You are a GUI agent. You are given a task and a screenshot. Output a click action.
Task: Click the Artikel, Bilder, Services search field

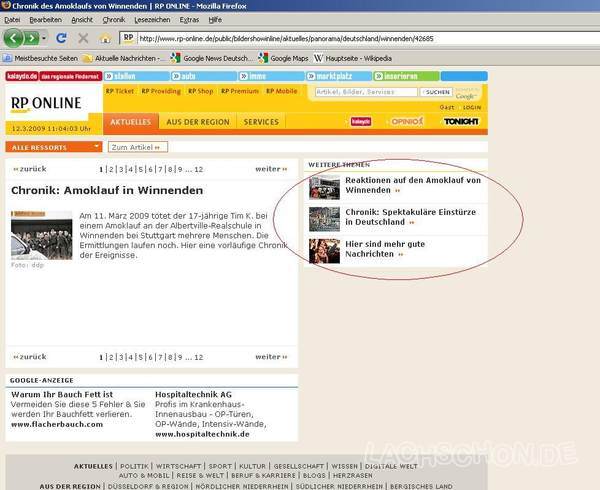[364, 91]
